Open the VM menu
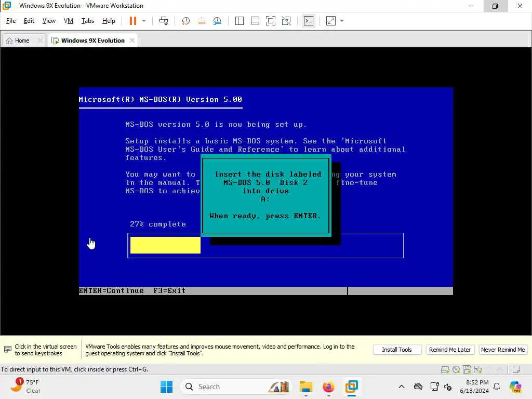 (x=69, y=21)
